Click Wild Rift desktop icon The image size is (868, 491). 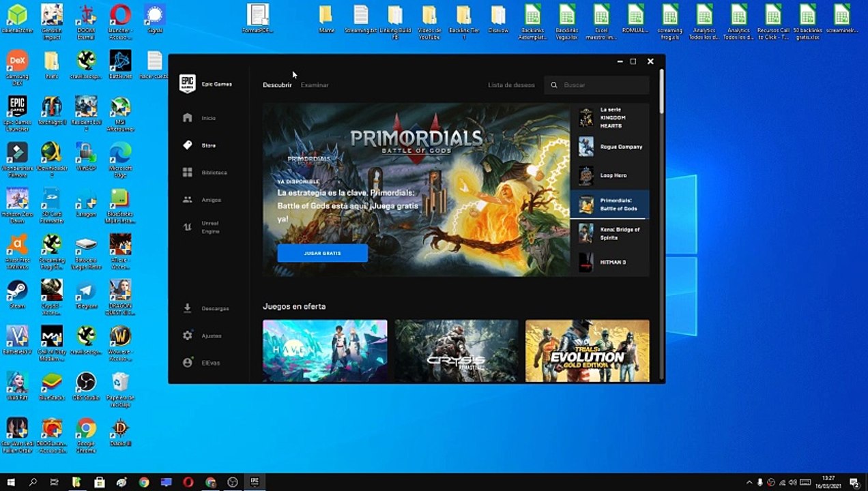pos(17,385)
